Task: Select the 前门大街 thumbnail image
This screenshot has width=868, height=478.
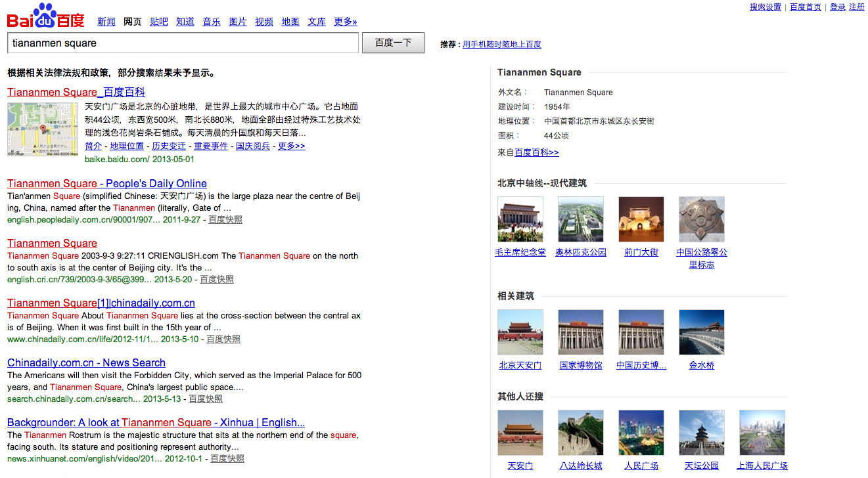Action: tap(641, 219)
